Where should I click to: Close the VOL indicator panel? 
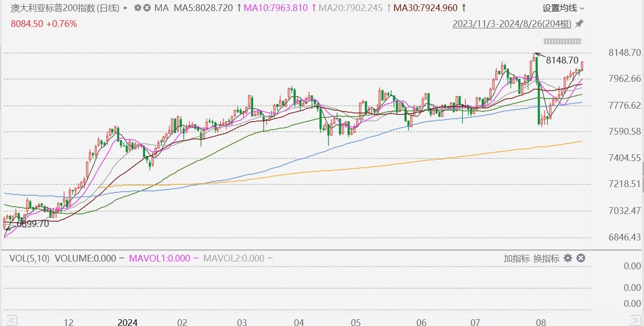coord(581,258)
